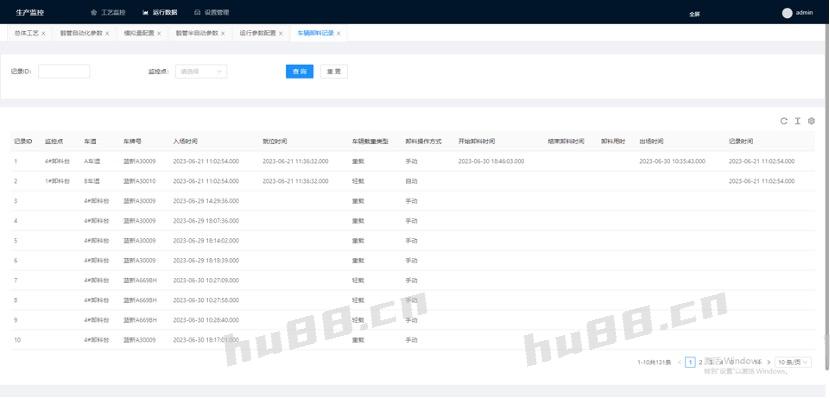Open 设置管理 in the top navigation
The width and height of the screenshot is (830, 398).
[x=212, y=12]
